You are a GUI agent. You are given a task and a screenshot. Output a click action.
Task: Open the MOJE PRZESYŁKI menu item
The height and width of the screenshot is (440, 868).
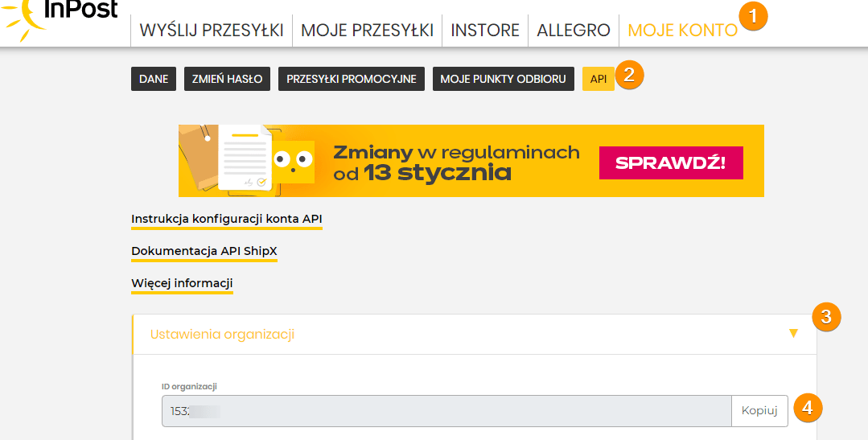[367, 30]
